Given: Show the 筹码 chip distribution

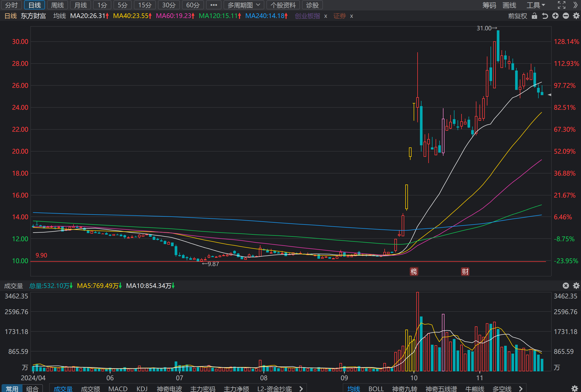Looking at the screenshot, I should 489,5.
